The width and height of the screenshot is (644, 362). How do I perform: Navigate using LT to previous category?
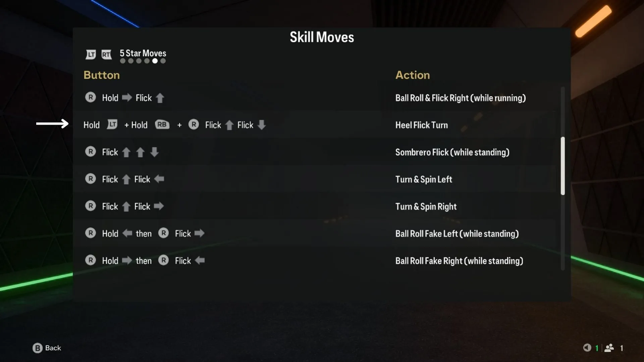click(90, 54)
